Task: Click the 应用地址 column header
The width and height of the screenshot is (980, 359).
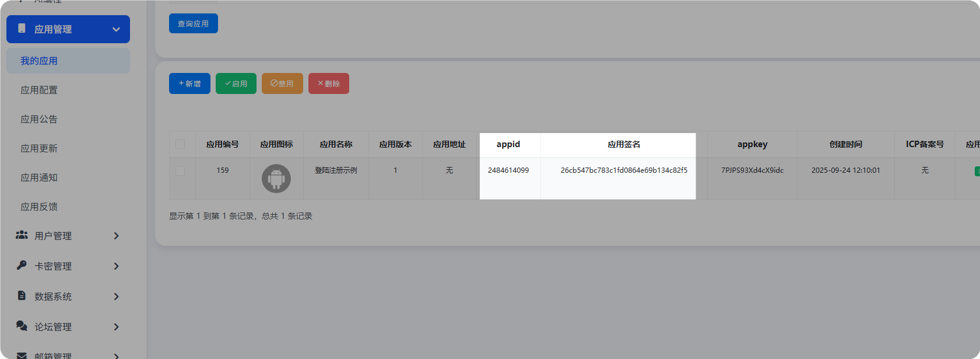Action: [449, 144]
